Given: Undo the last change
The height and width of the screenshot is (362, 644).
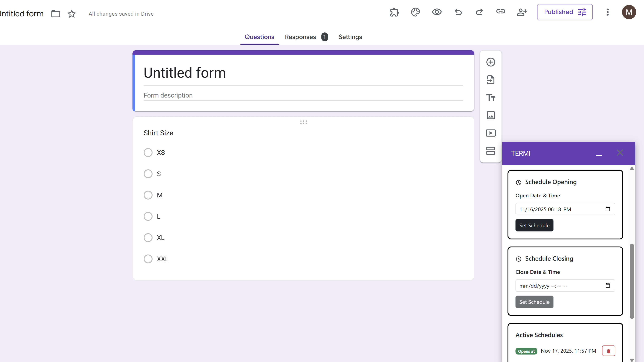Looking at the screenshot, I should coord(458,12).
